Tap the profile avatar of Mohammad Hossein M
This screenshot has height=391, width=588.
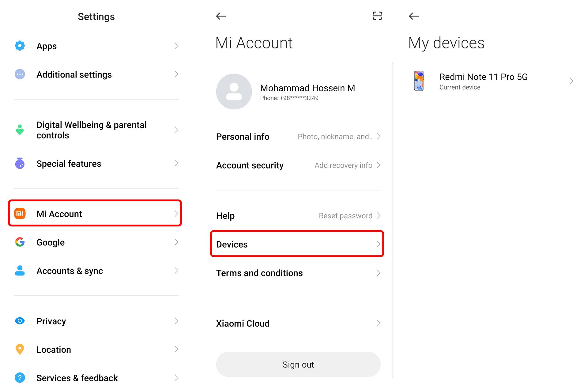(234, 92)
